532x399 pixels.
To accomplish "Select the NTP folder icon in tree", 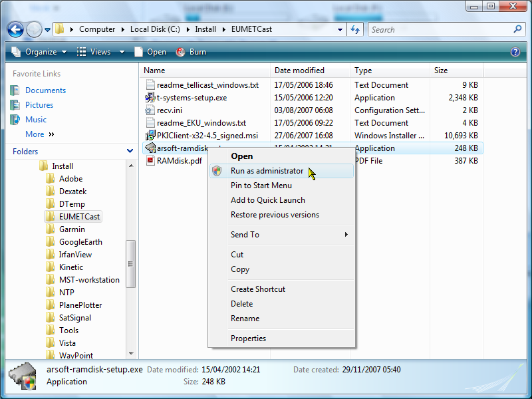I will point(51,292).
